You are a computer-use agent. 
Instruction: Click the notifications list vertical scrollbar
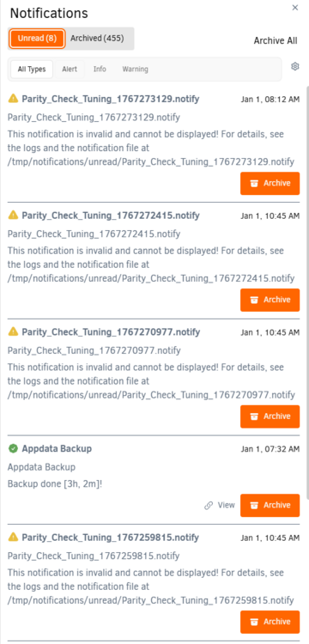[x=307, y=291]
